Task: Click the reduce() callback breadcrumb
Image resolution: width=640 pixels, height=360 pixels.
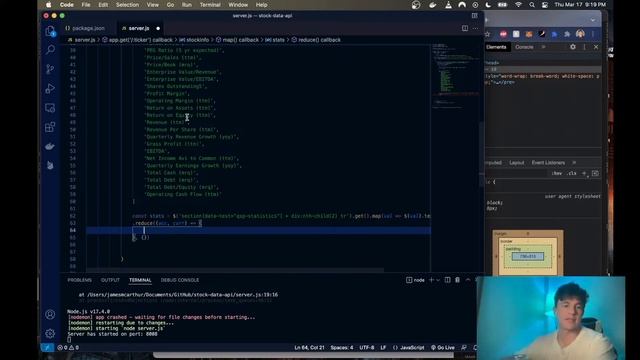Action: [316, 40]
